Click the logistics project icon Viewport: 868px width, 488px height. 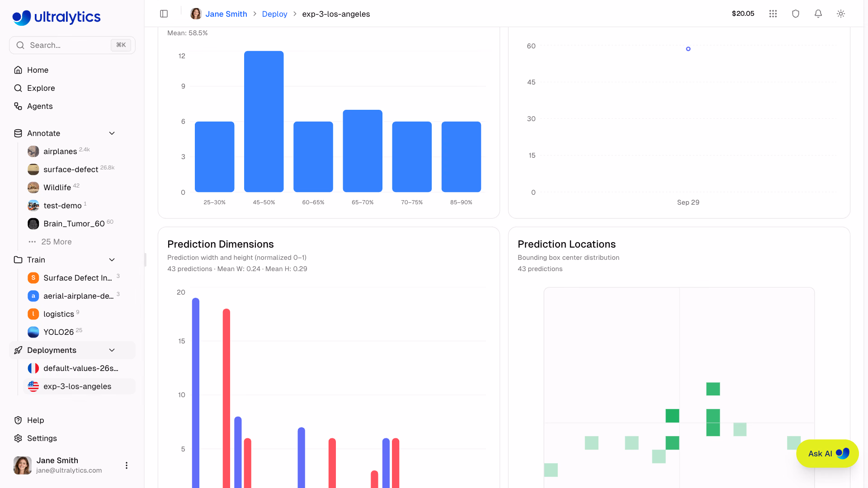tap(33, 314)
